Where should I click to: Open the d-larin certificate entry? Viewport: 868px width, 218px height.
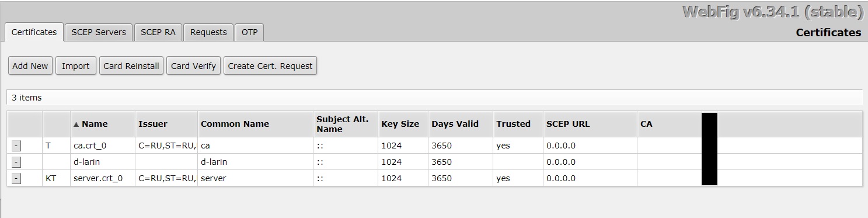click(x=88, y=162)
